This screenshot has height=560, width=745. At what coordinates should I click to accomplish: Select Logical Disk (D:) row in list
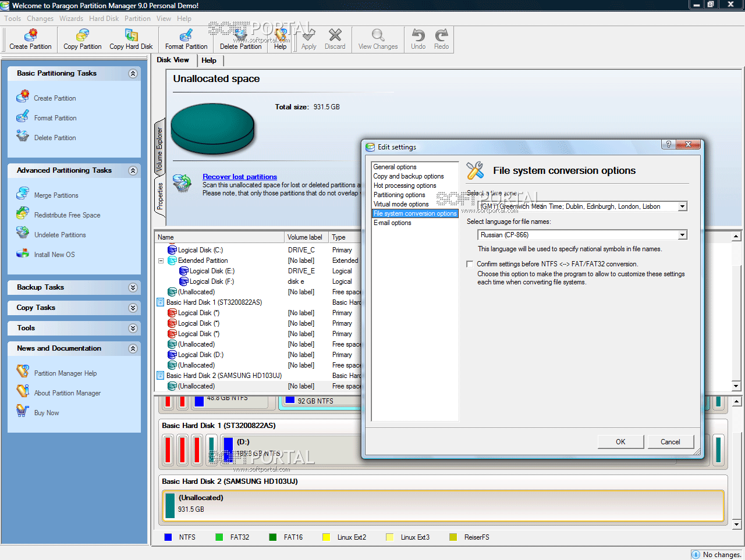(x=200, y=355)
